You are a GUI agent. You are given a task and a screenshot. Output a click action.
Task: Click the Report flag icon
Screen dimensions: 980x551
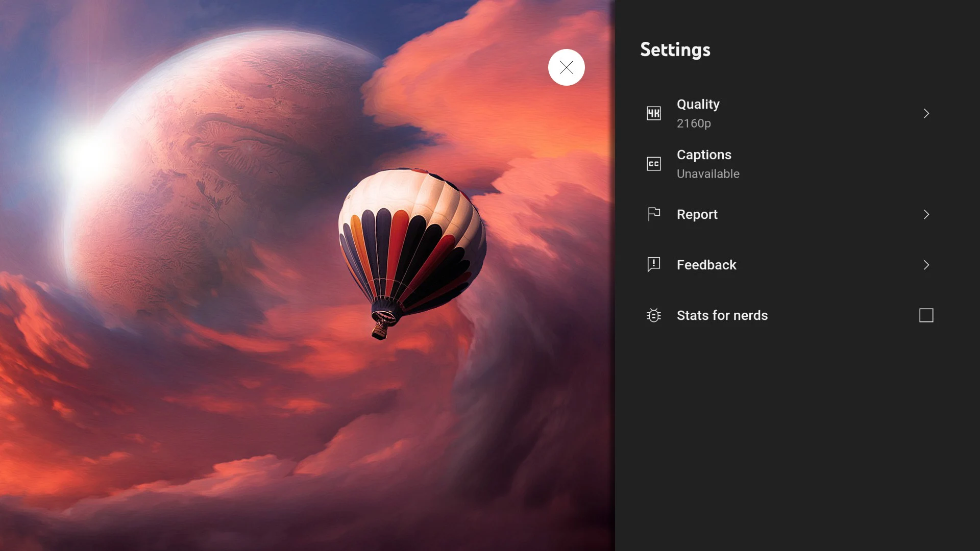[x=653, y=214]
